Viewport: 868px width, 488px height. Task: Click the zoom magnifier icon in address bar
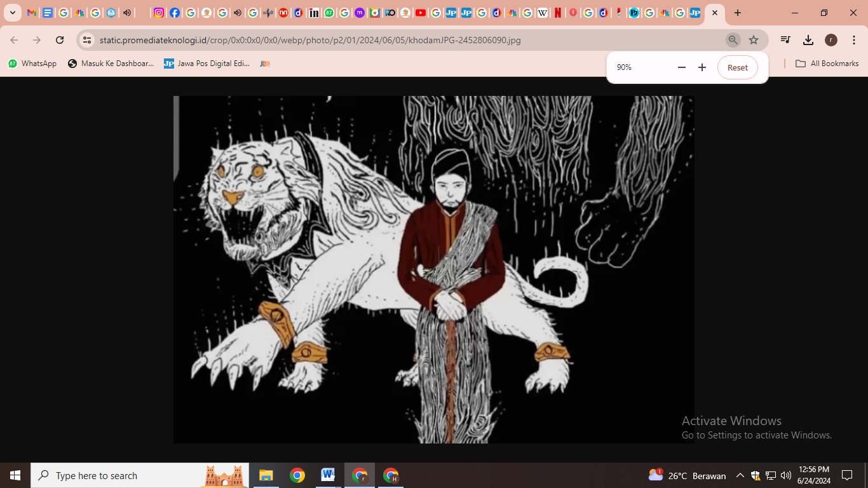[733, 40]
